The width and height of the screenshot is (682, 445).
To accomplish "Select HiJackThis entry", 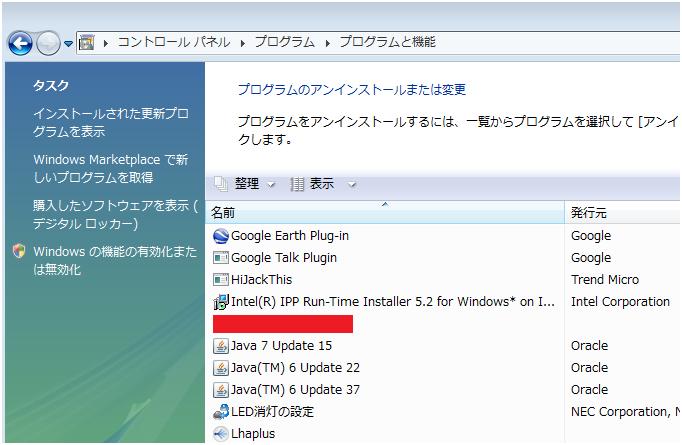I will (261, 280).
